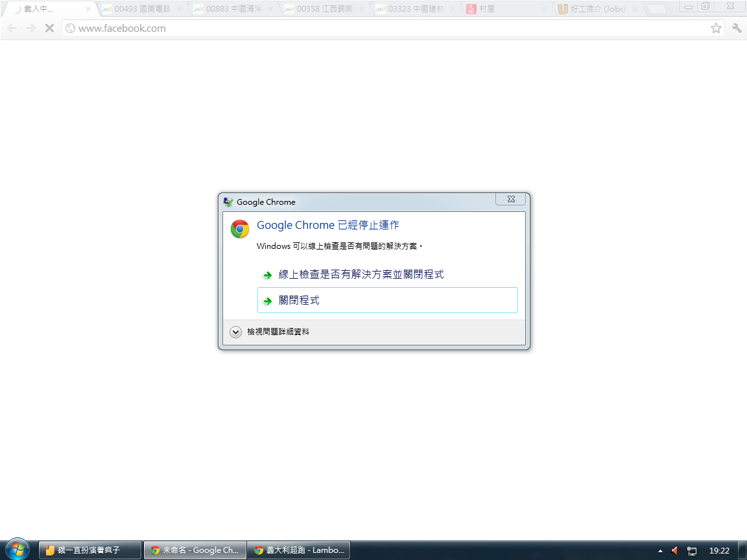Click the network tray icon
The height and width of the screenshot is (560, 747).
[692, 551]
